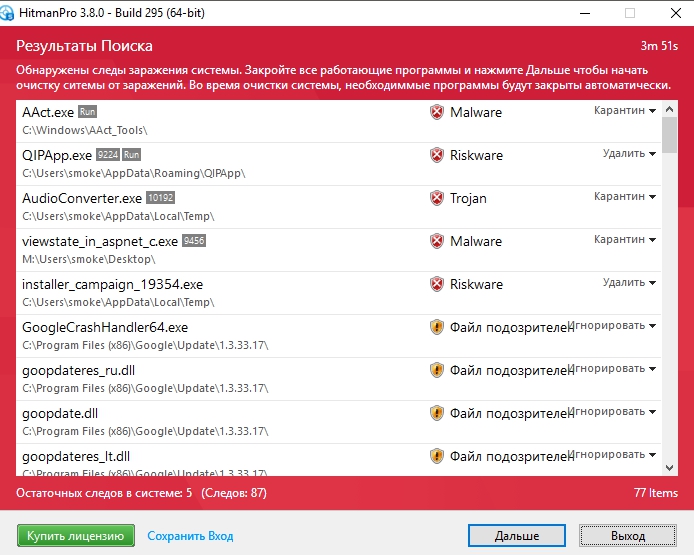The width and height of the screenshot is (694, 555).
Task: Click the Malware label for viewstate_in_aspnet_c.exe
Action: pyautogui.click(x=476, y=241)
